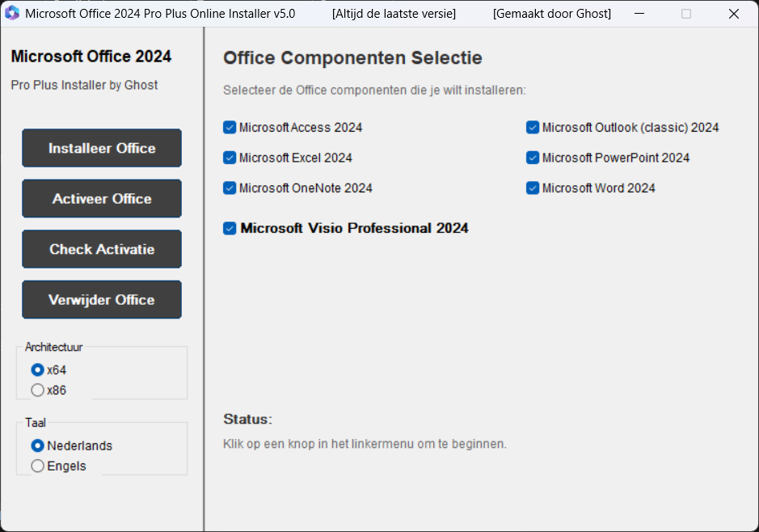
Task: Minimize the installer window
Action: [x=639, y=14]
